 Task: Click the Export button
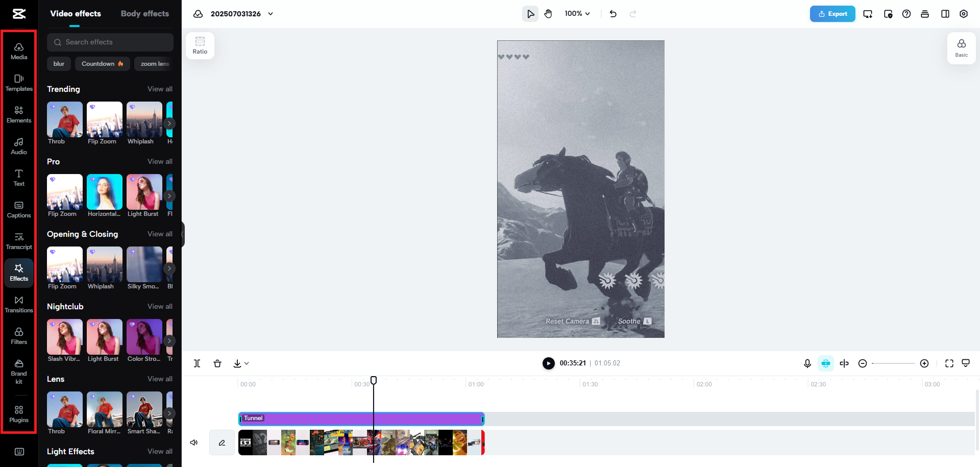click(x=832, y=14)
